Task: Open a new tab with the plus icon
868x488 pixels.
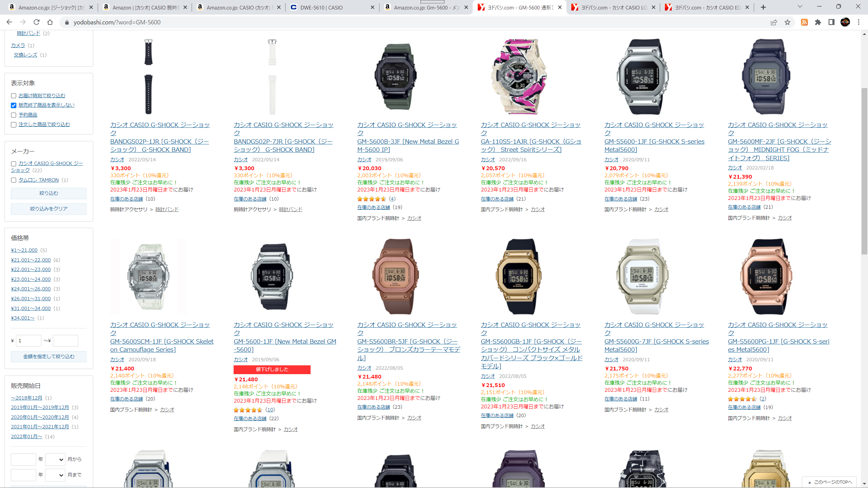Action: point(763,7)
